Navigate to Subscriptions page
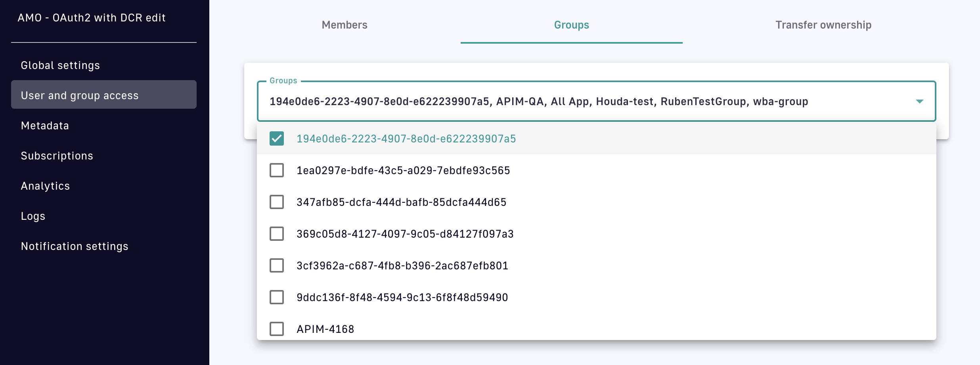The width and height of the screenshot is (980, 365). click(57, 156)
